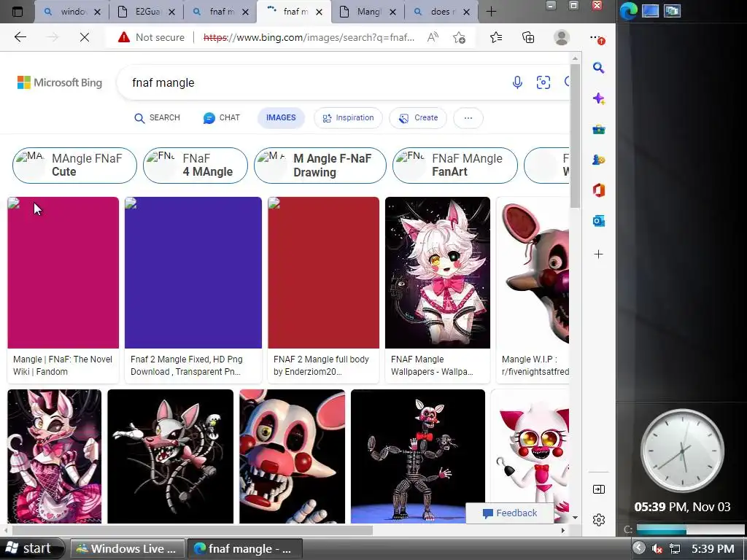Open Edge Settings and more menu
This screenshot has width=747, height=560.
596,38
